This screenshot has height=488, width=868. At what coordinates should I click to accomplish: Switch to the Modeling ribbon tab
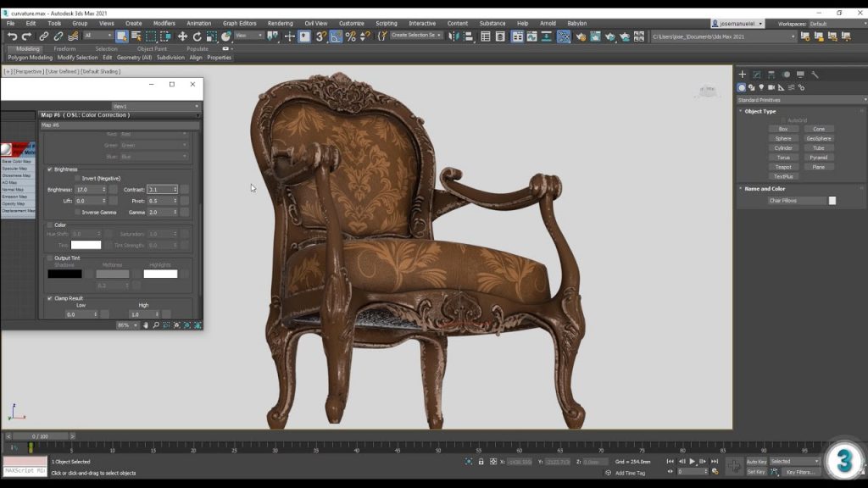[28, 48]
